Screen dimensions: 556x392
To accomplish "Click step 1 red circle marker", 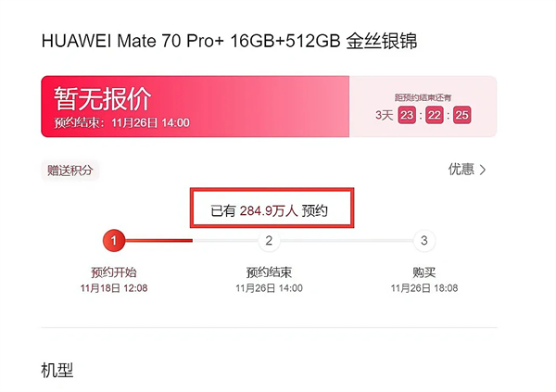I will 114,241.
